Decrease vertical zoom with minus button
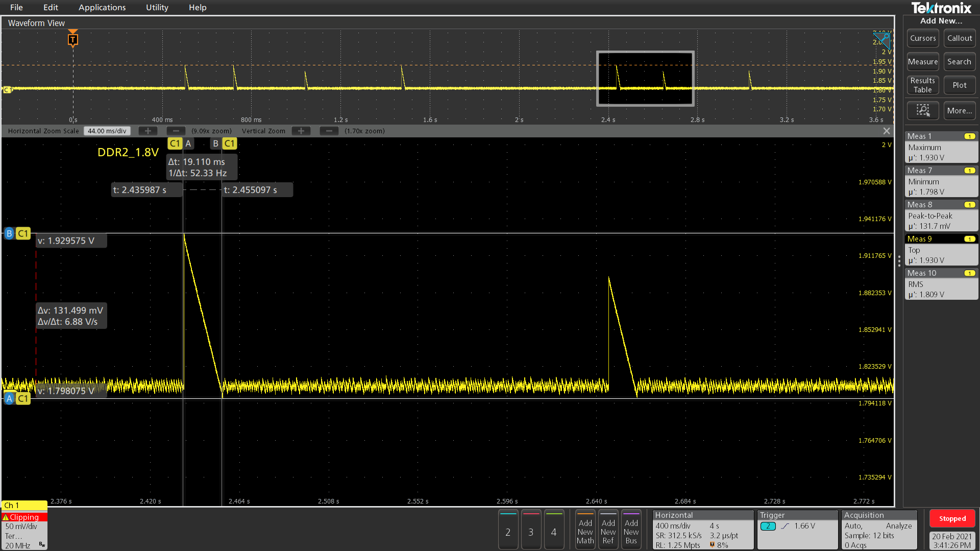980x551 pixels. click(329, 131)
